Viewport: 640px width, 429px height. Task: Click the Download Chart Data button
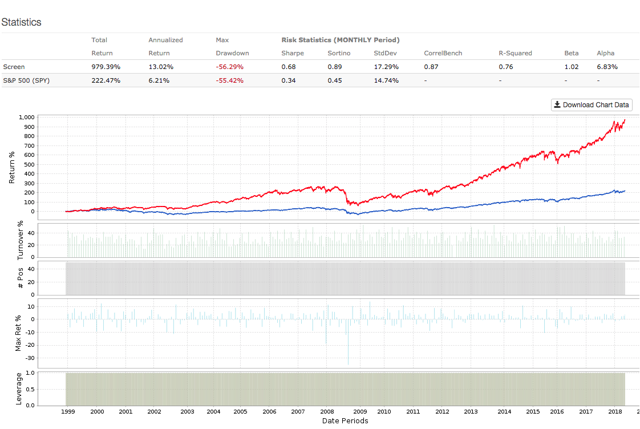tap(591, 105)
